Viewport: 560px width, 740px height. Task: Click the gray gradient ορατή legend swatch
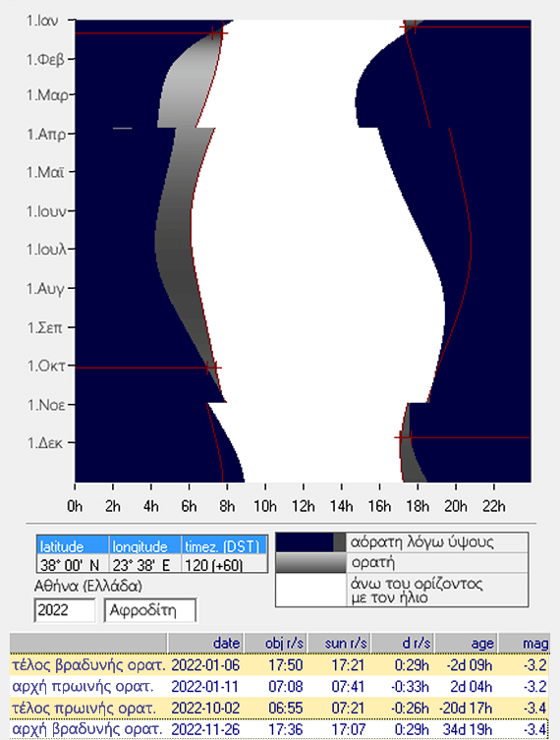tap(310, 562)
